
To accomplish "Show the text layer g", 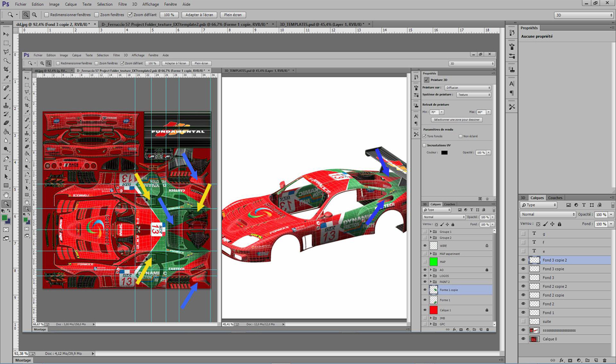I will [x=523, y=233].
